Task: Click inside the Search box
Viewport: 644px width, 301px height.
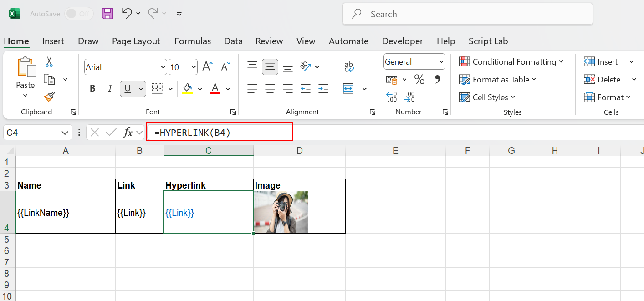Action: [467, 14]
